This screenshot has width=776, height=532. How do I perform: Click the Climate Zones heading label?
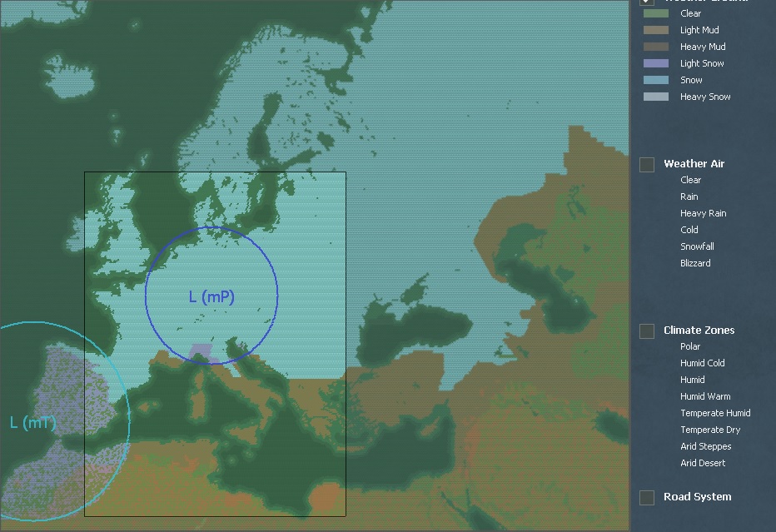pyautogui.click(x=699, y=330)
